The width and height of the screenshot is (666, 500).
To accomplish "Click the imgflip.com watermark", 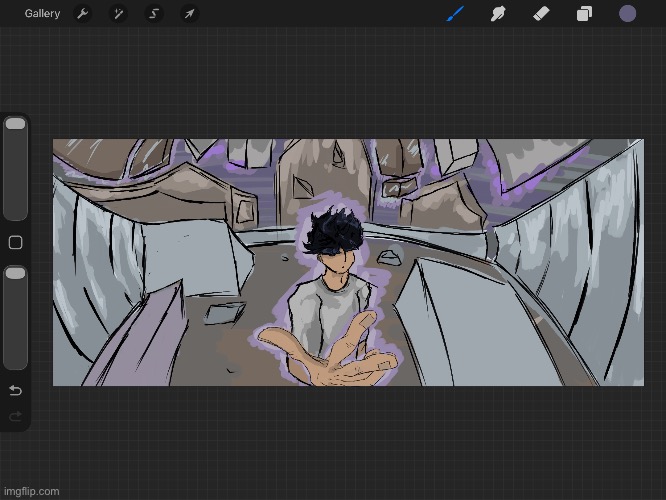I will (32, 491).
